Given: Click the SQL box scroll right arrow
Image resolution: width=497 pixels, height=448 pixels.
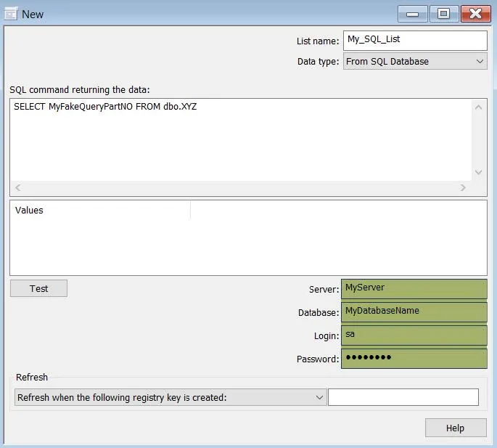Looking at the screenshot, I should click(x=463, y=187).
